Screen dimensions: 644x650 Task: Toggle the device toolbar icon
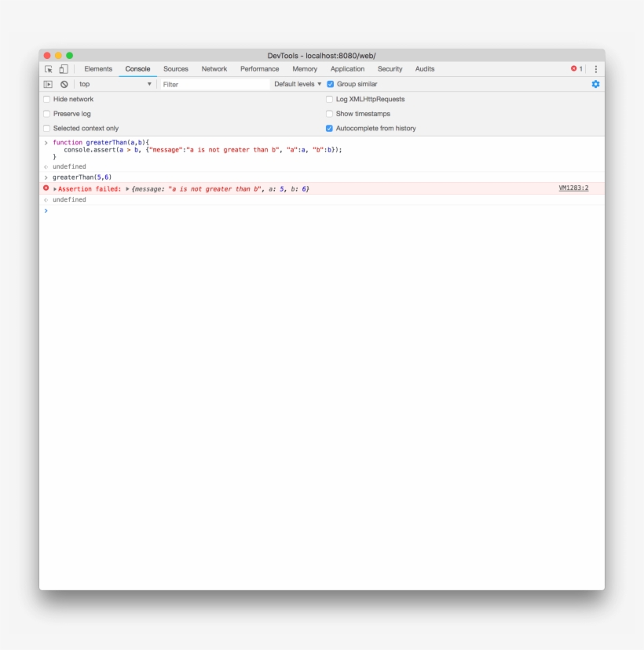64,68
